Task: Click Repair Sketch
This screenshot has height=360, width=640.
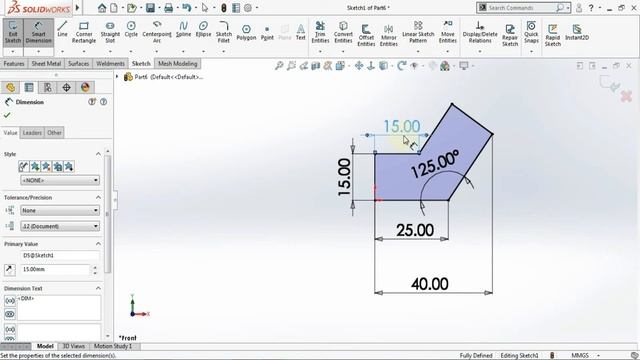Action: (x=509, y=35)
